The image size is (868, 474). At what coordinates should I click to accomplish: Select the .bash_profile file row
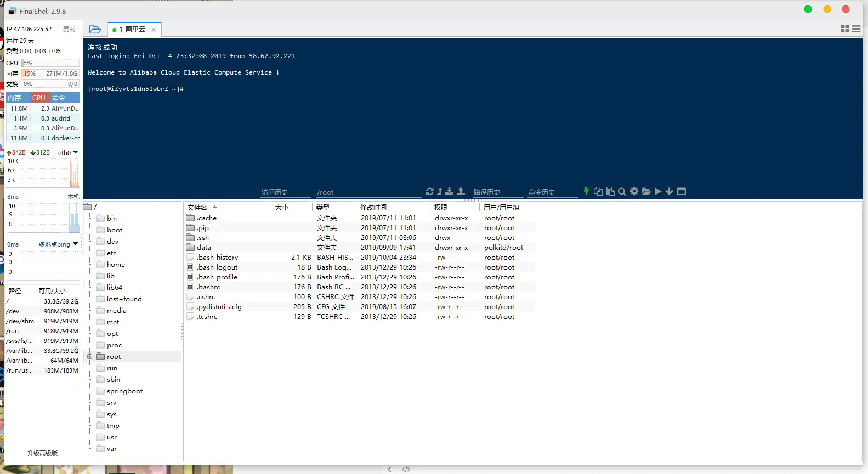[x=360, y=277]
